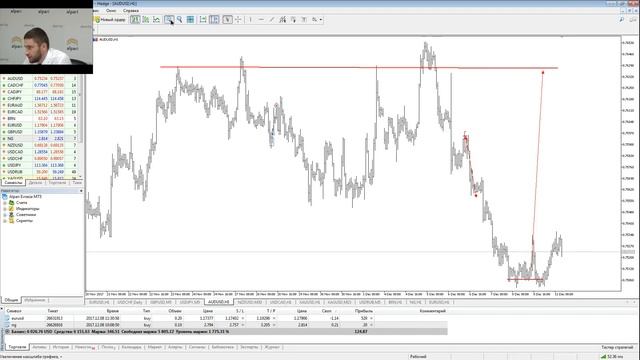The width and height of the screenshot is (640, 360).
Task: Click the tile windows grid icon
Action: point(190,20)
